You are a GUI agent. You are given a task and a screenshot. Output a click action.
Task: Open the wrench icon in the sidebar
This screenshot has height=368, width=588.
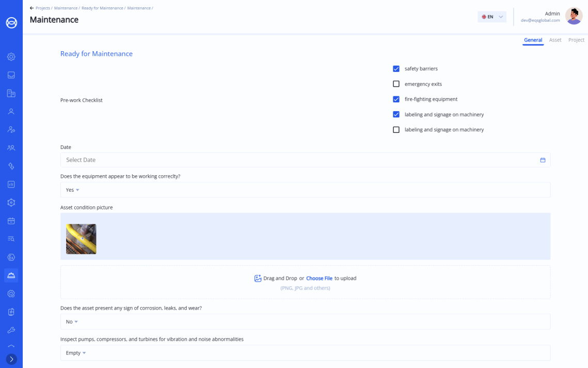click(x=11, y=330)
